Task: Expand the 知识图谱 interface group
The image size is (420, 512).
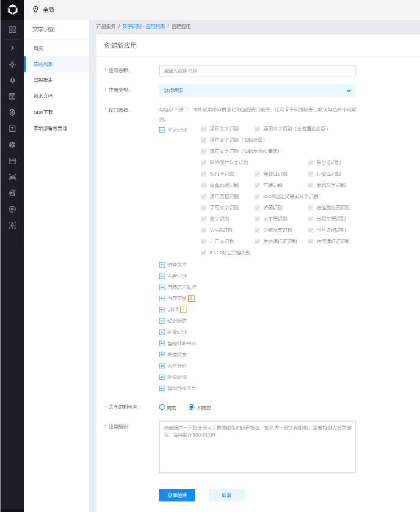Action: point(162,321)
